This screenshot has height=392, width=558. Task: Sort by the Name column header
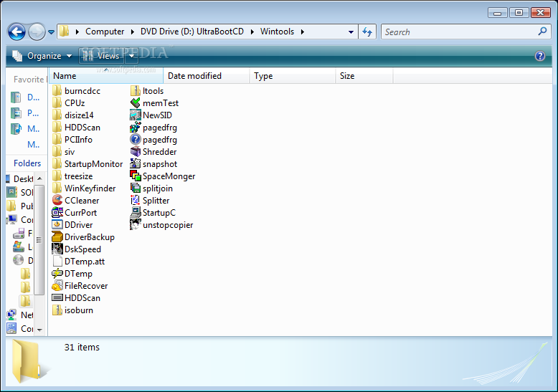pos(106,76)
